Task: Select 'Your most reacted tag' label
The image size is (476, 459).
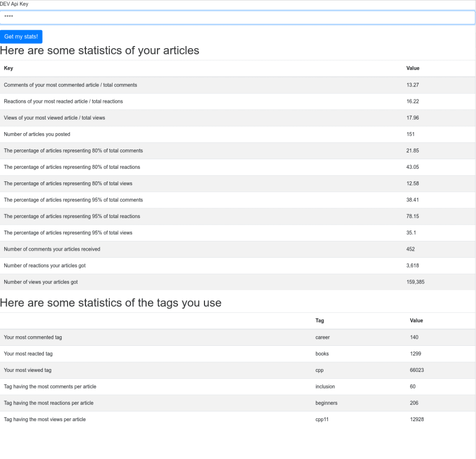Action: click(x=28, y=354)
